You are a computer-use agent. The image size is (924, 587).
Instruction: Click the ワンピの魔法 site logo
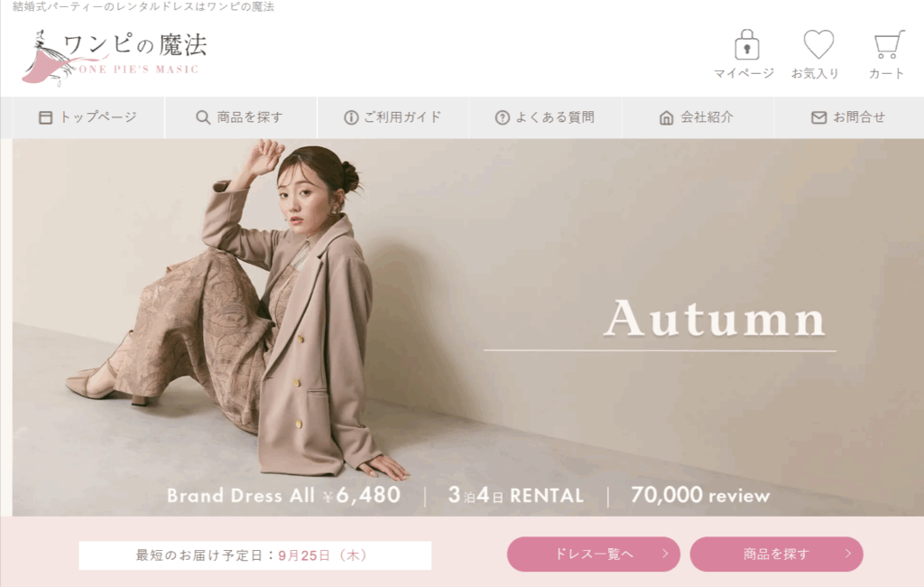(115, 57)
